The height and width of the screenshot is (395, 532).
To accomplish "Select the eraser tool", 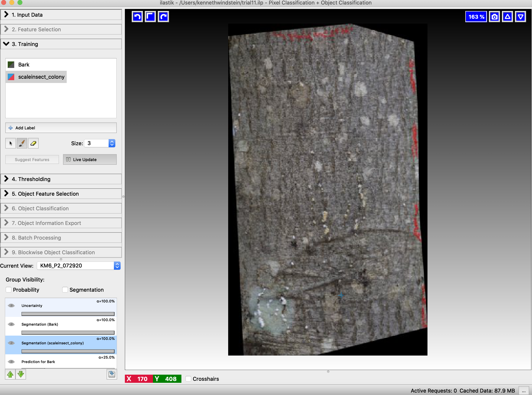I will (33, 143).
